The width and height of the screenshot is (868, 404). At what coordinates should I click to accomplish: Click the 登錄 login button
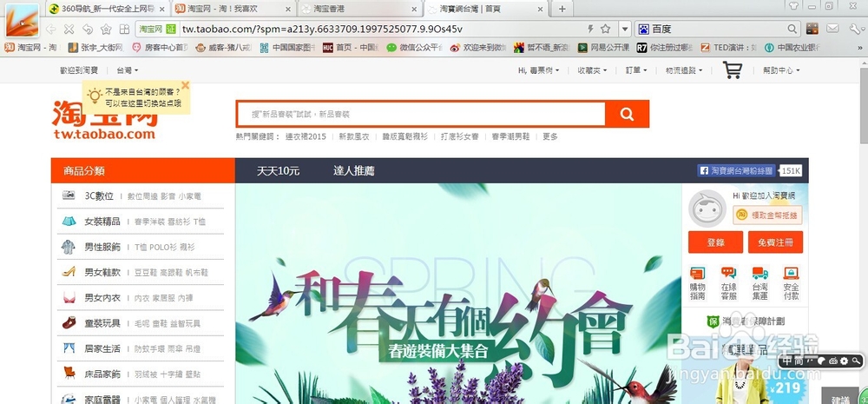(x=715, y=242)
